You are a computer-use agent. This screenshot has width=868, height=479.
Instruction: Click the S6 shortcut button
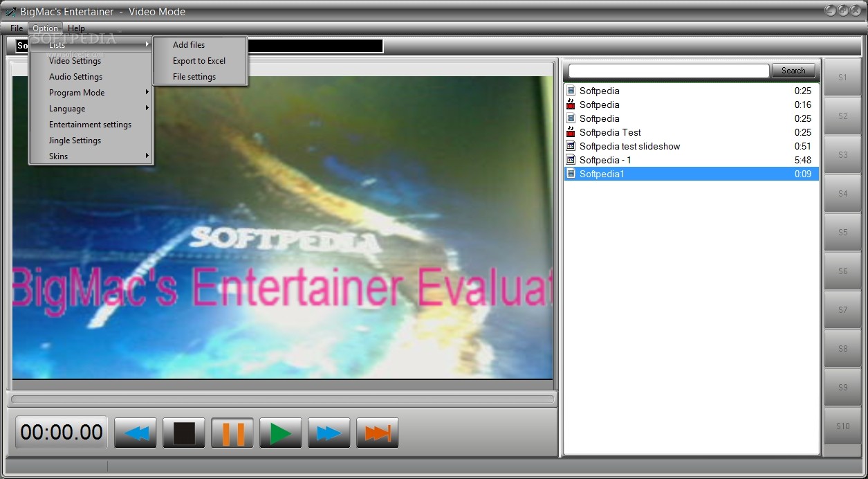click(842, 271)
